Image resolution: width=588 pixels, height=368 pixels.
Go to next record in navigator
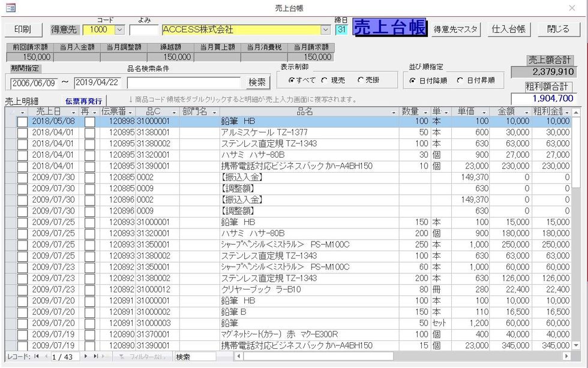click(x=85, y=357)
